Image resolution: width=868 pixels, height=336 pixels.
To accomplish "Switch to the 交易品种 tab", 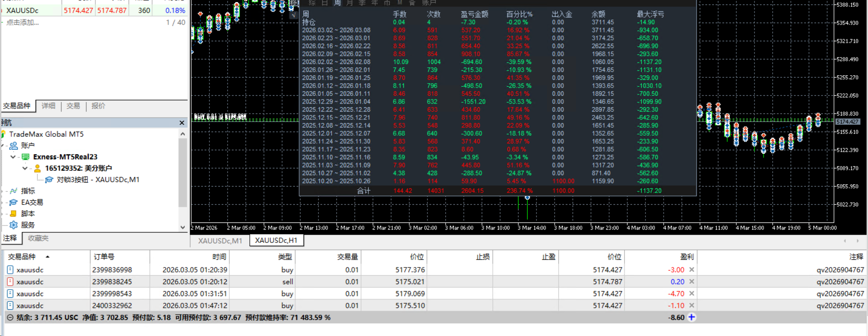I will [x=17, y=106].
